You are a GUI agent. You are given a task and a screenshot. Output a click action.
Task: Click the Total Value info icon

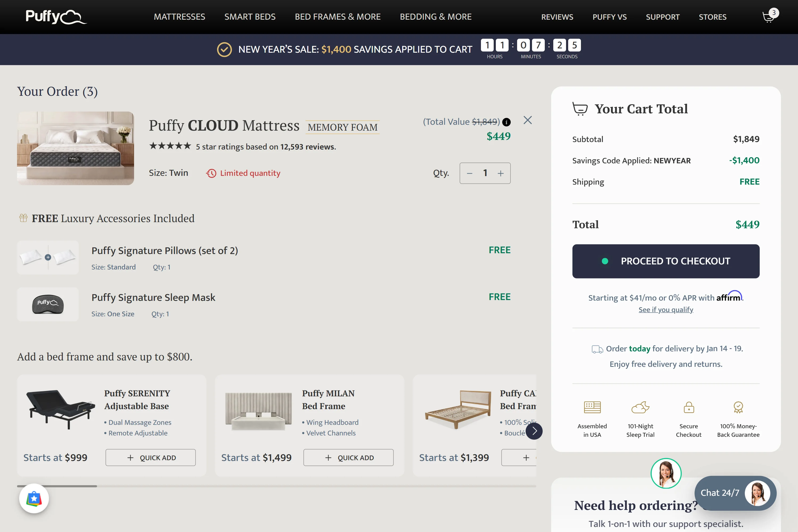pyautogui.click(x=506, y=122)
